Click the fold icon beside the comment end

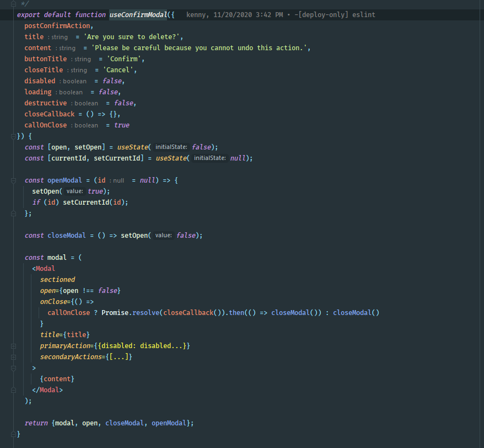click(x=12, y=4)
